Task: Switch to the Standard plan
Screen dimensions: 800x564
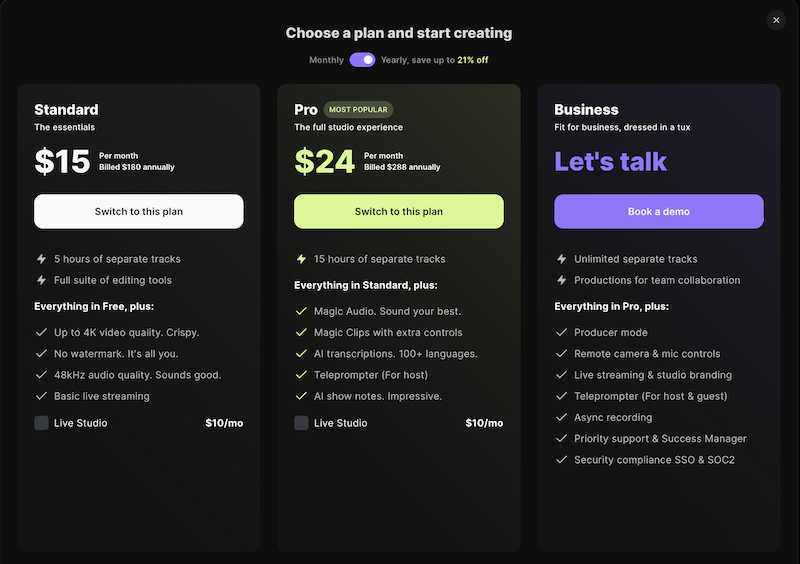Action: (139, 211)
